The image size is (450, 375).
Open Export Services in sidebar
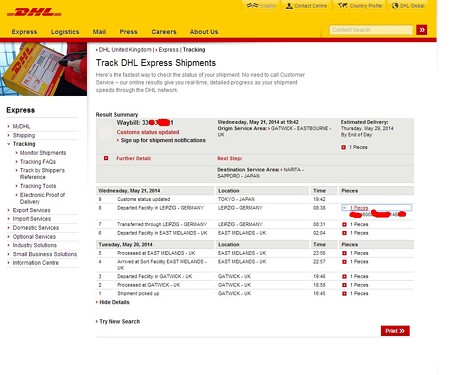(31, 210)
